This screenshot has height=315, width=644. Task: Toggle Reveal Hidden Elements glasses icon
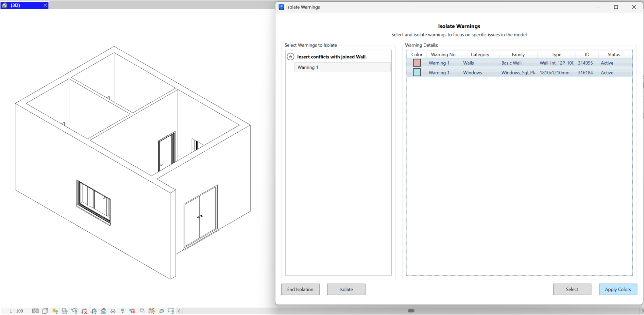pos(113,311)
